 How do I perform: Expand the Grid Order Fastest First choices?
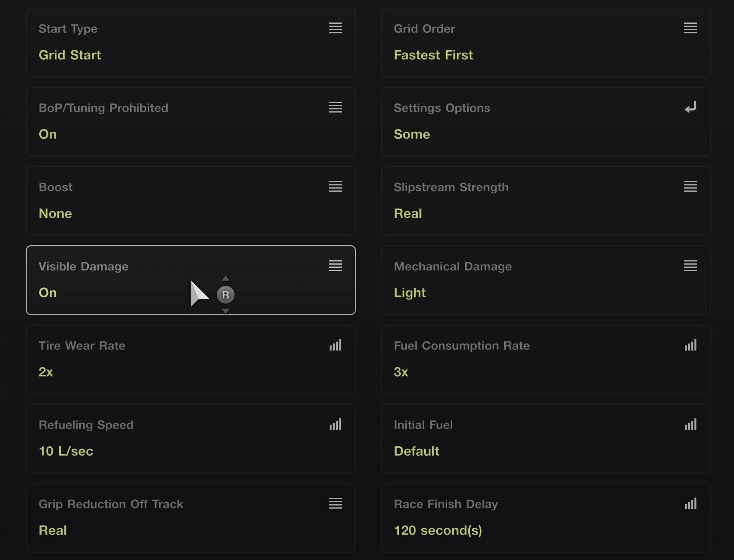coord(433,55)
